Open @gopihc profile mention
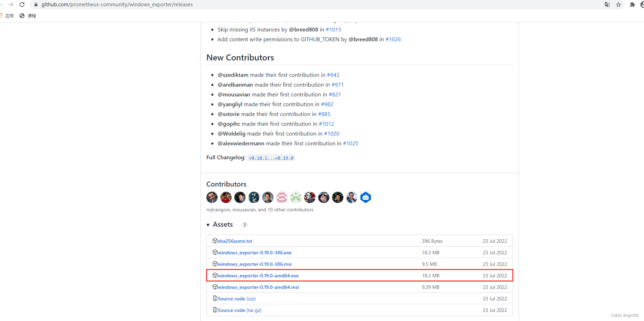This screenshot has width=644, height=321. 229,124
